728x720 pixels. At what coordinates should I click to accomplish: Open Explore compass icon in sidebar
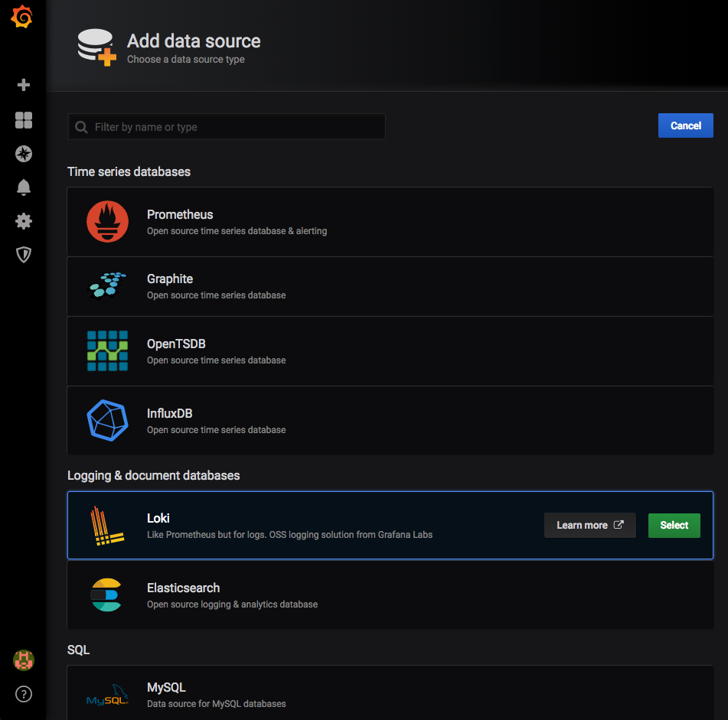(23, 154)
